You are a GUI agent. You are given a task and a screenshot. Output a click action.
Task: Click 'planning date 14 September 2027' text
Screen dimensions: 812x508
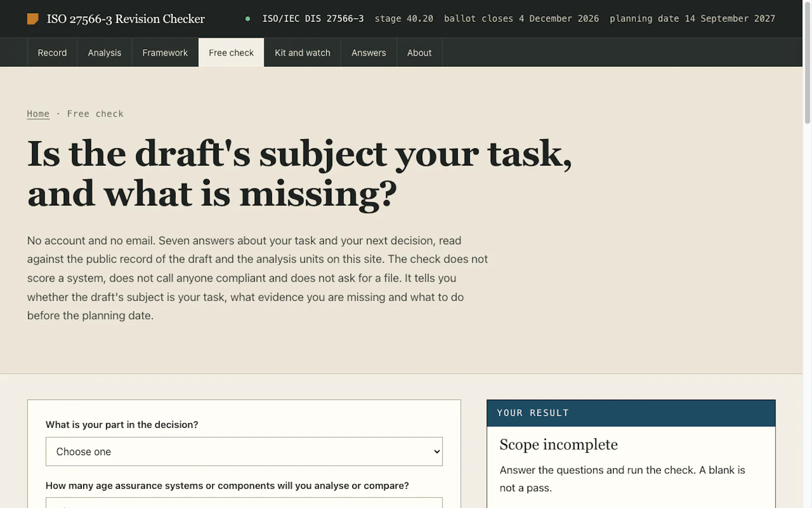click(692, 19)
